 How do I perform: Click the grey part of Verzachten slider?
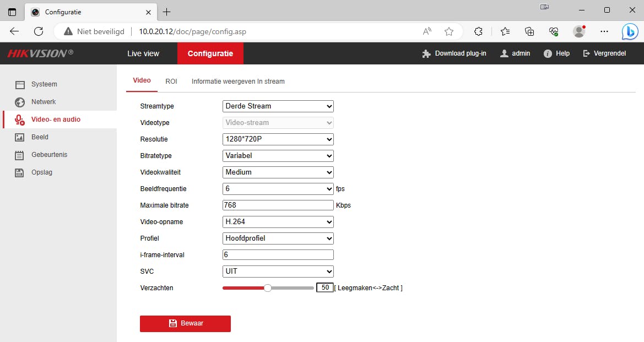click(x=293, y=288)
